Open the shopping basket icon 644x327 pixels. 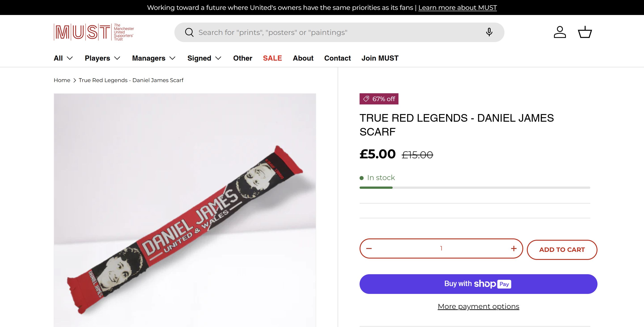pos(585,32)
